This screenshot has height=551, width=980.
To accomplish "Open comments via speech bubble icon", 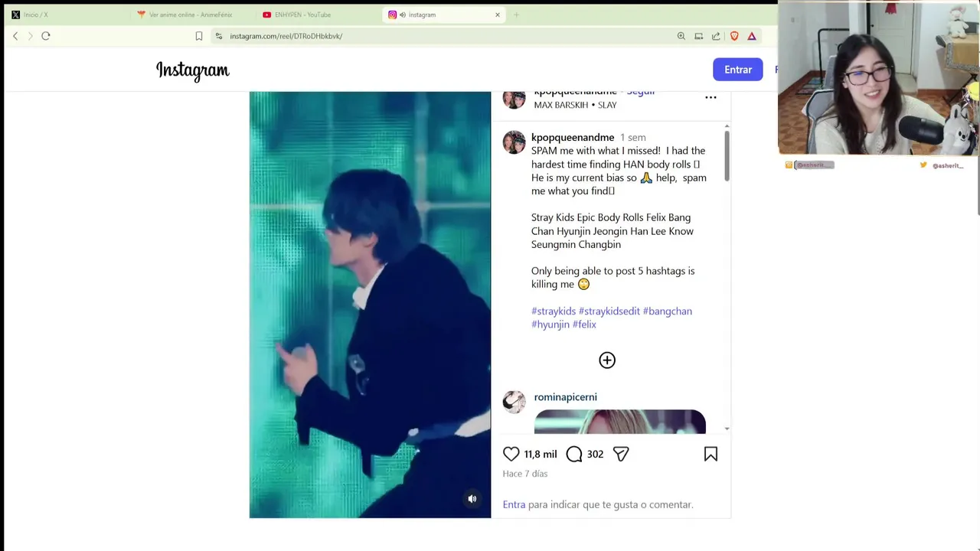I will click(x=574, y=454).
